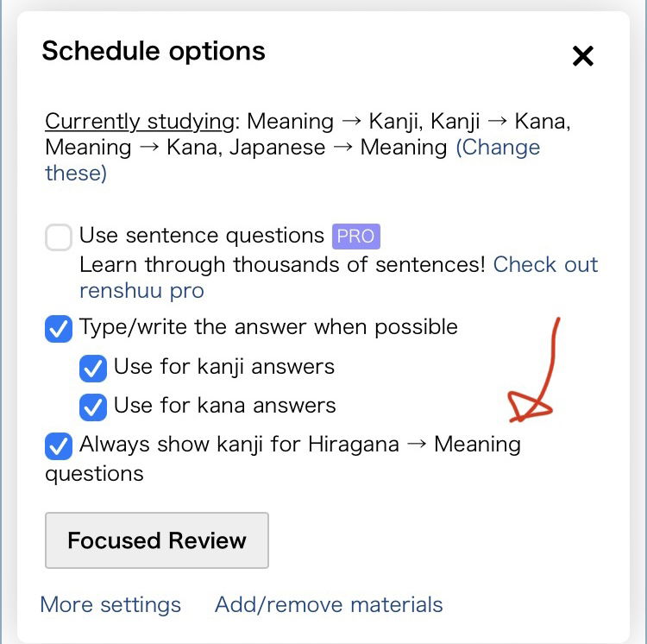Image resolution: width=647 pixels, height=644 pixels.
Task: Enable the Use sentence questions checkbox
Action: 59,237
